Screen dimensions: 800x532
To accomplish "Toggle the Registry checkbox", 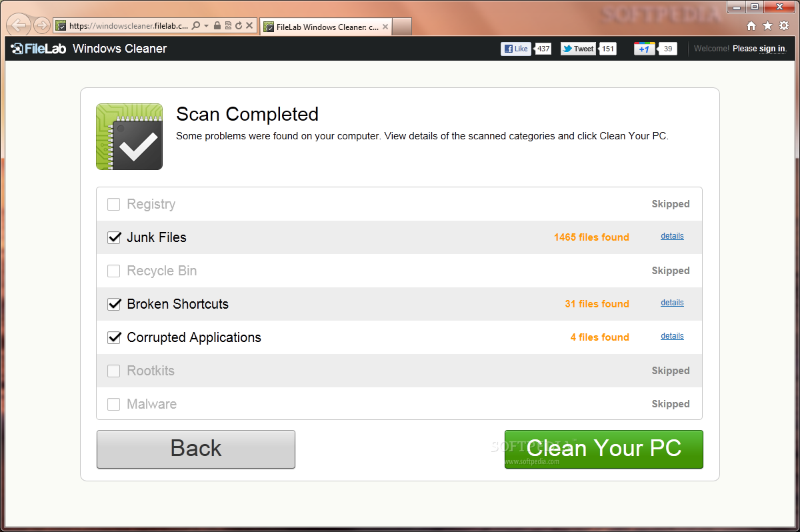I will (114, 204).
